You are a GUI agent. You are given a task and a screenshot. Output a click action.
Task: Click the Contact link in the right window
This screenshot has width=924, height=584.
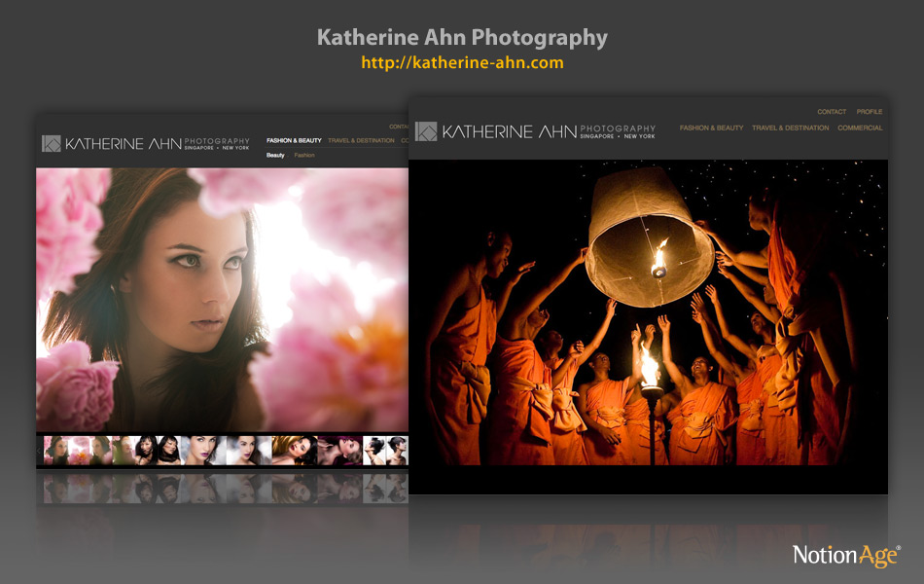[x=832, y=112]
